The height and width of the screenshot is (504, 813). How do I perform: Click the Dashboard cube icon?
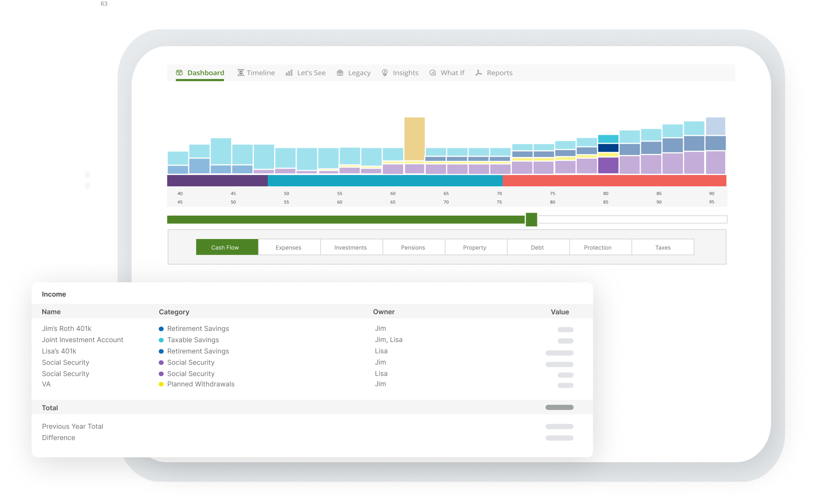click(179, 73)
